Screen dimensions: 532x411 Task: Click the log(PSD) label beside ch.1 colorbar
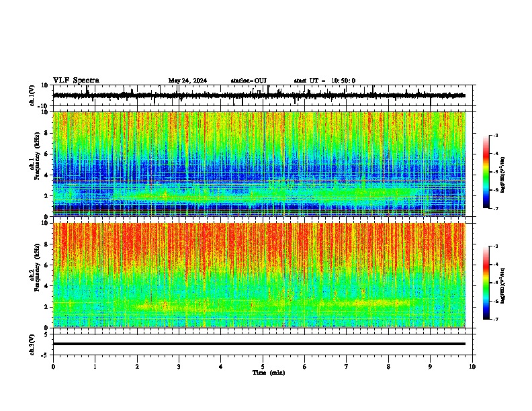click(x=503, y=175)
